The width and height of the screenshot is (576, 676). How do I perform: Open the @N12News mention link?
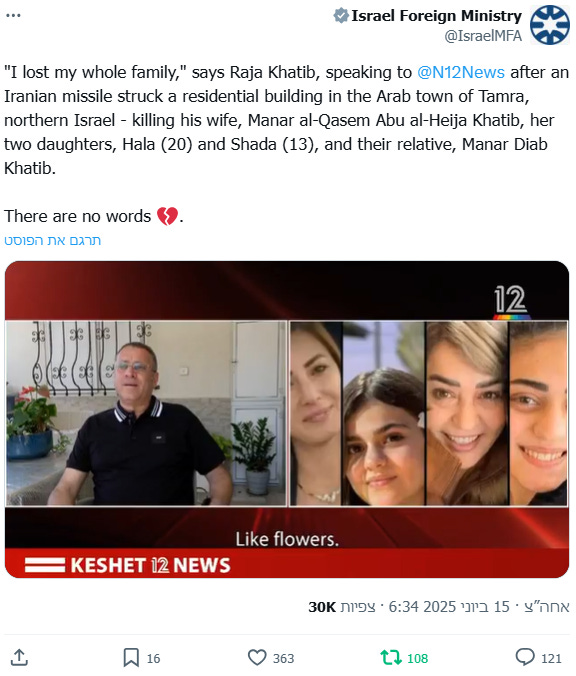click(460, 72)
